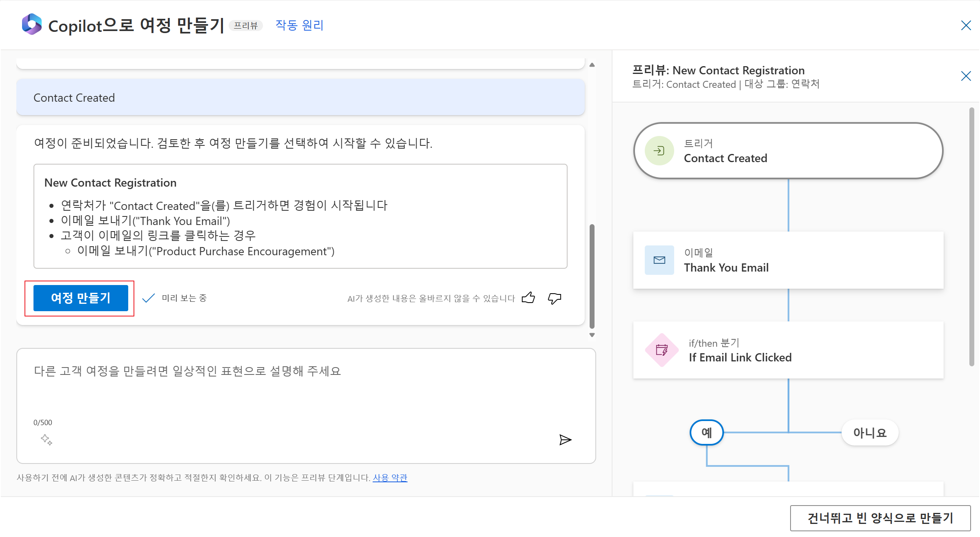980x537 pixels.
Task: Click the chat panel scrollbar thumb
Action: click(592, 276)
